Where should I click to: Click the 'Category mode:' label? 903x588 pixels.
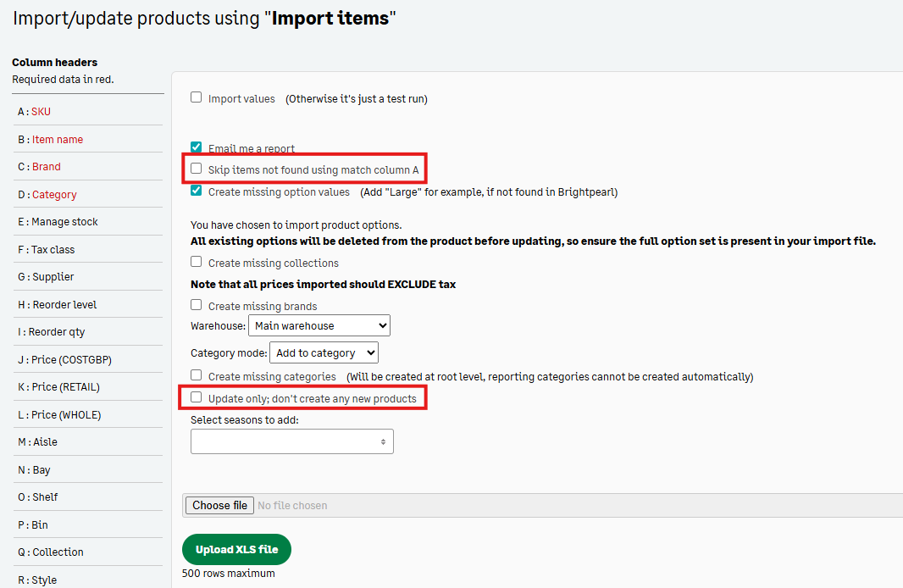pos(229,353)
